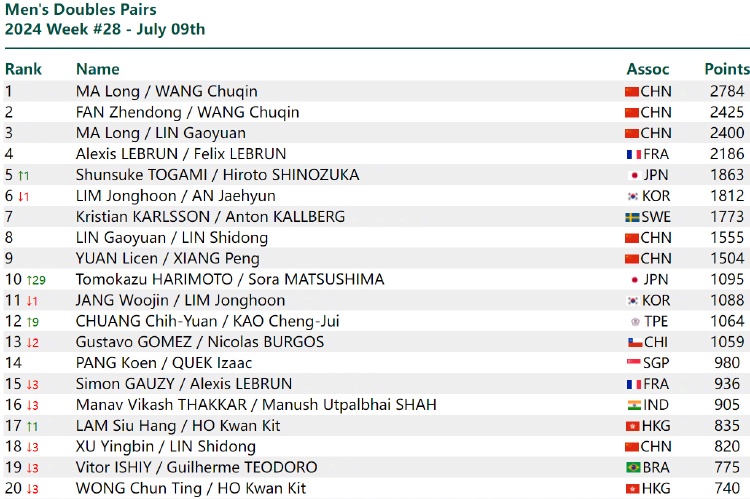
Task: Select the LIM Jonghoon / AN Jaehyun row
Action: 377,196
